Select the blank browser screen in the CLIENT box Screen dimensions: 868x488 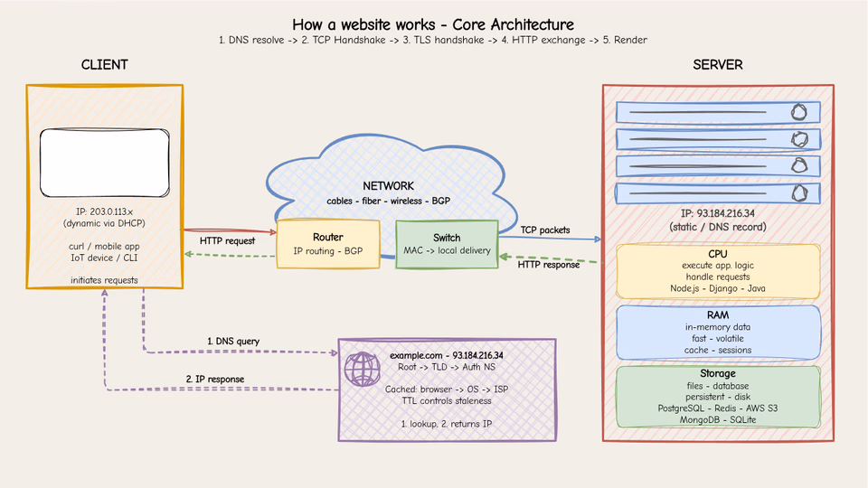[105, 164]
